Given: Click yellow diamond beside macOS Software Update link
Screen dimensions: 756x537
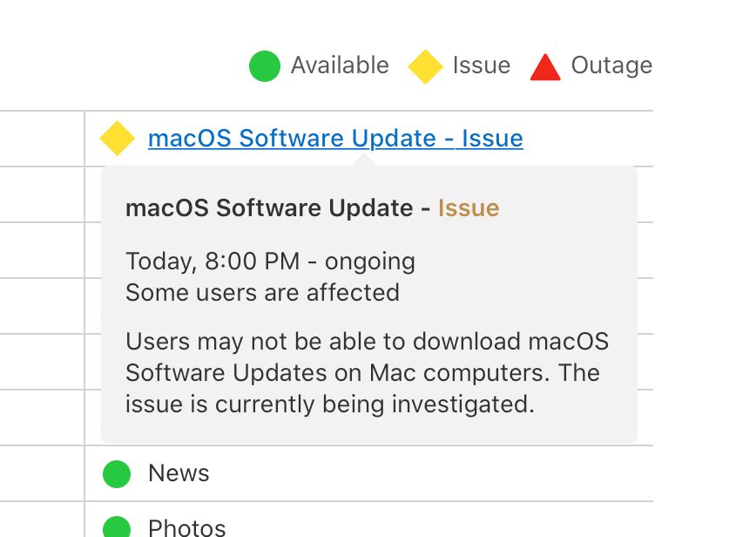Looking at the screenshot, I should [x=118, y=139].
